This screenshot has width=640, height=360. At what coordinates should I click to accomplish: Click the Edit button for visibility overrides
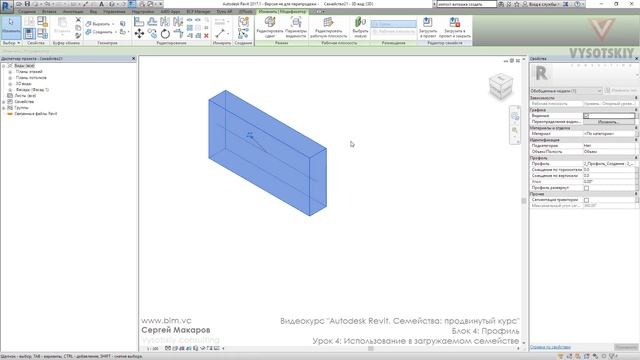[x=609, y=122]
